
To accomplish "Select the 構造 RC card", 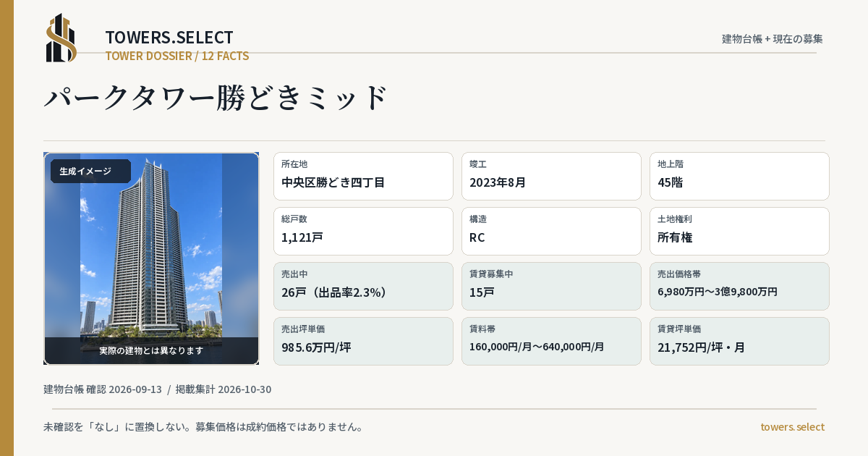I will pyautogui.click(x=551, y=231).
